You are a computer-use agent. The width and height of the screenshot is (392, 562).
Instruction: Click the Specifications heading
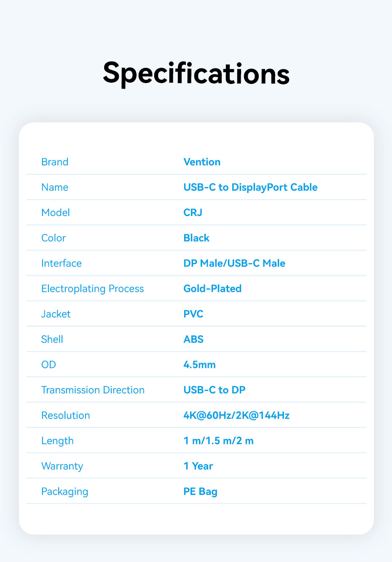(196, 73)
